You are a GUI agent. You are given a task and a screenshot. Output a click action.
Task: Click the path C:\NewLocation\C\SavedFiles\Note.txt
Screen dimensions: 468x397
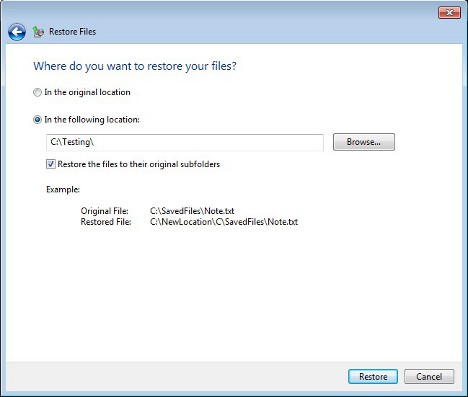[x=224, y=222]
